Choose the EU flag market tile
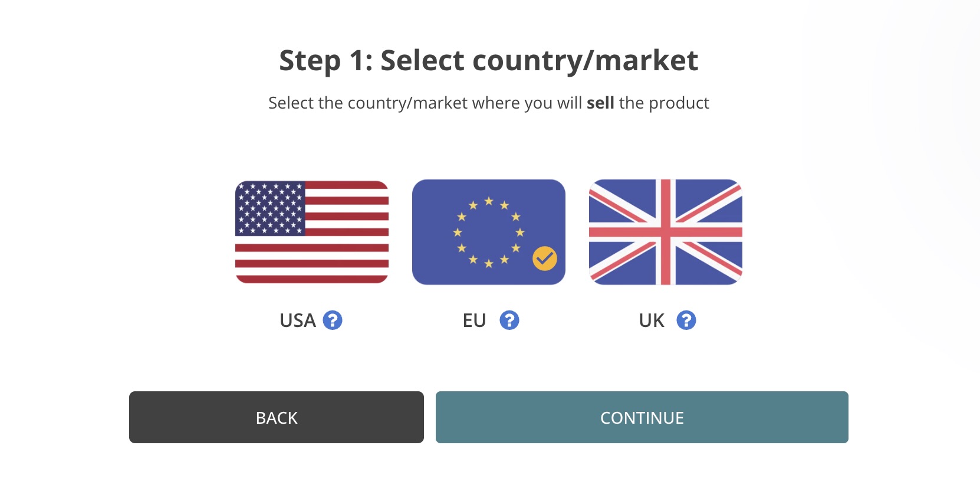The height and width of the screenshot is (481, 980). (x=489, y=232)
